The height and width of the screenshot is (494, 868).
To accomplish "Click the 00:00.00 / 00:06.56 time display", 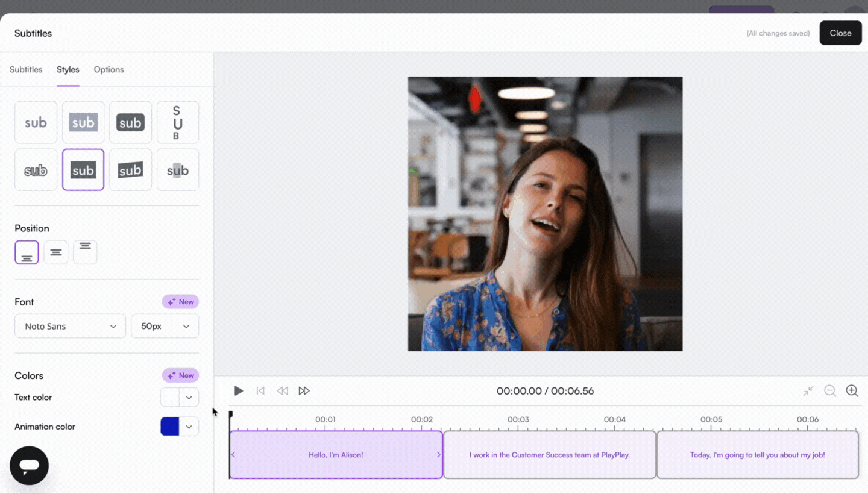I will [546, 391].
